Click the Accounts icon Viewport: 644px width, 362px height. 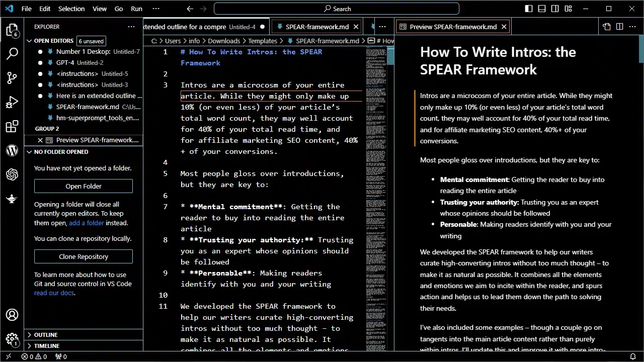click(12, 315)
